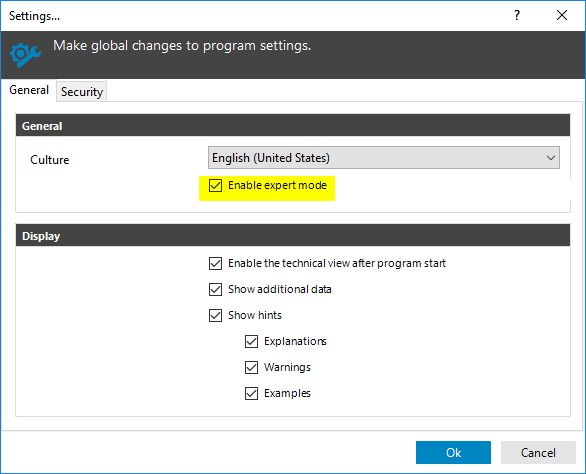Select the English (United States) combo box
The height and width of the screenshot is (474, 586).
click(x=384, y=158)
